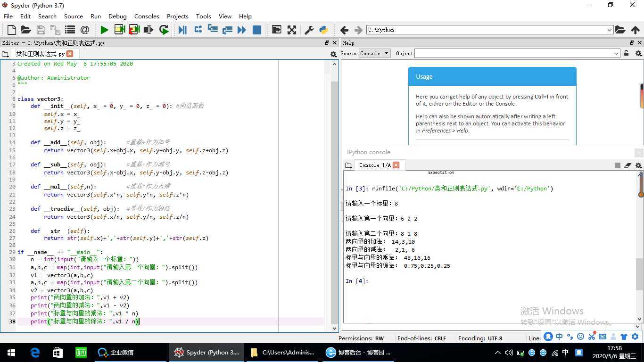
Task: Open the Source menu
Action: point(74,16)
